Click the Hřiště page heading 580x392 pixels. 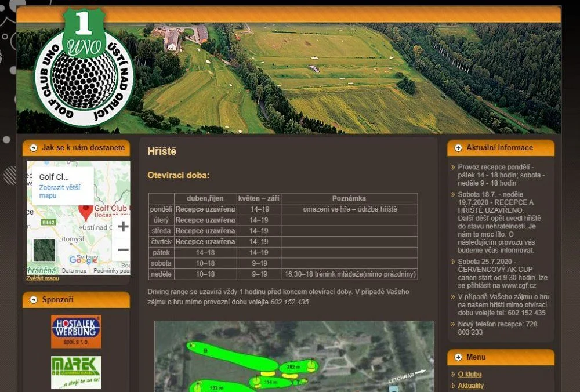click(162, 151)
